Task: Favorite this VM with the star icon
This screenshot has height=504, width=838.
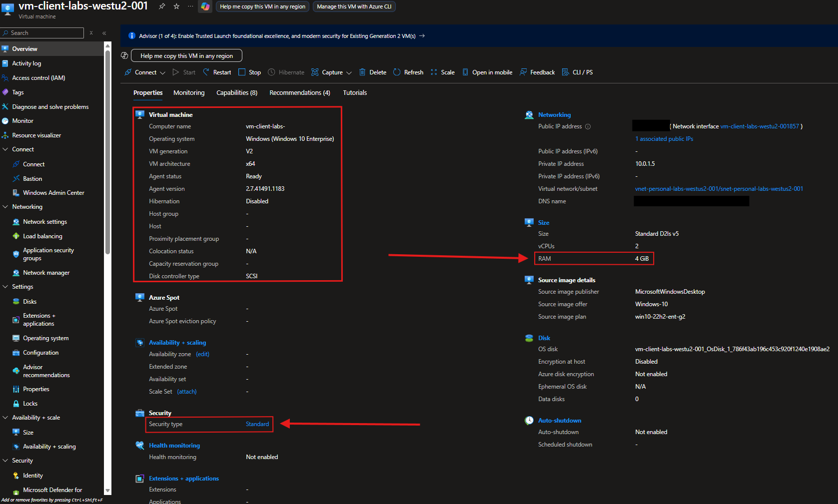Action: pos(176,6)
